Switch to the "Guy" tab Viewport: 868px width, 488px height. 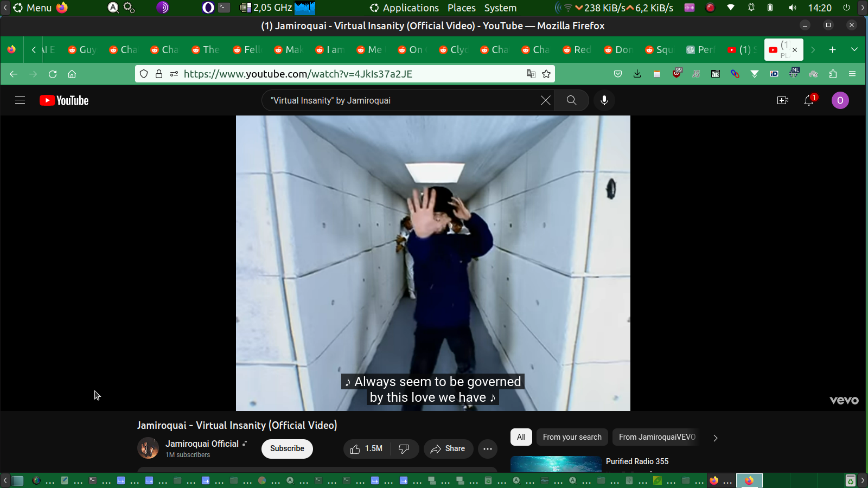(82, 50)
